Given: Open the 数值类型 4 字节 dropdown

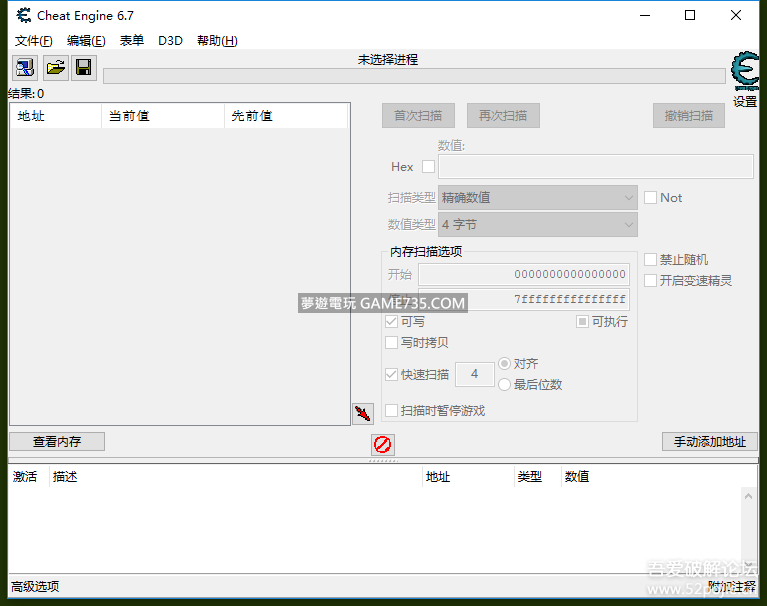Looking at the screenshot, I should point(538,224).
